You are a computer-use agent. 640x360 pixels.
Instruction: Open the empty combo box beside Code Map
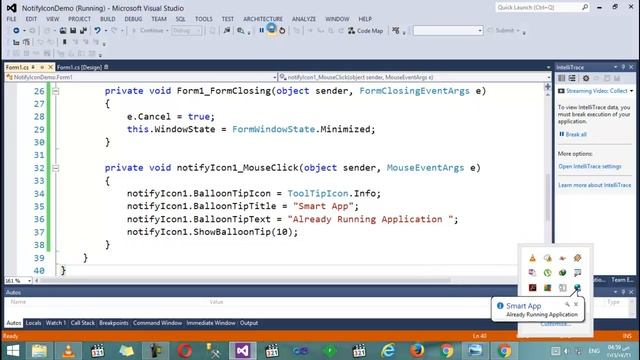[448, 31]
